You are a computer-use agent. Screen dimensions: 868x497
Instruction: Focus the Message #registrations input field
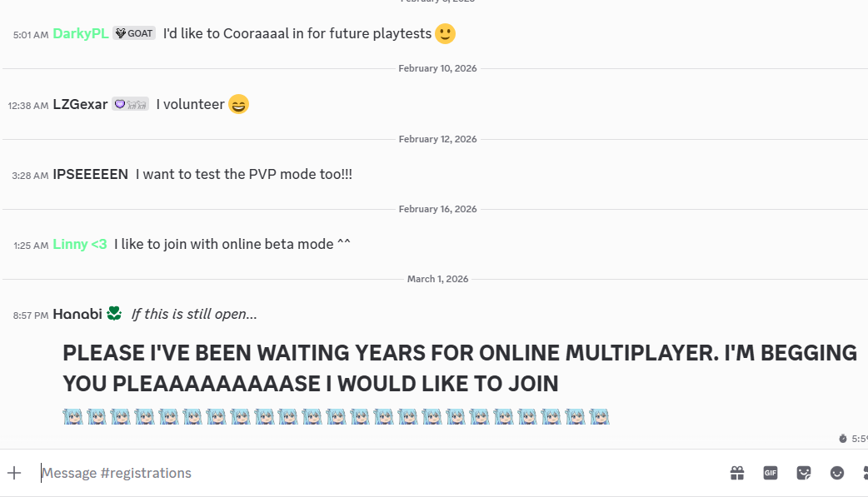375,473
